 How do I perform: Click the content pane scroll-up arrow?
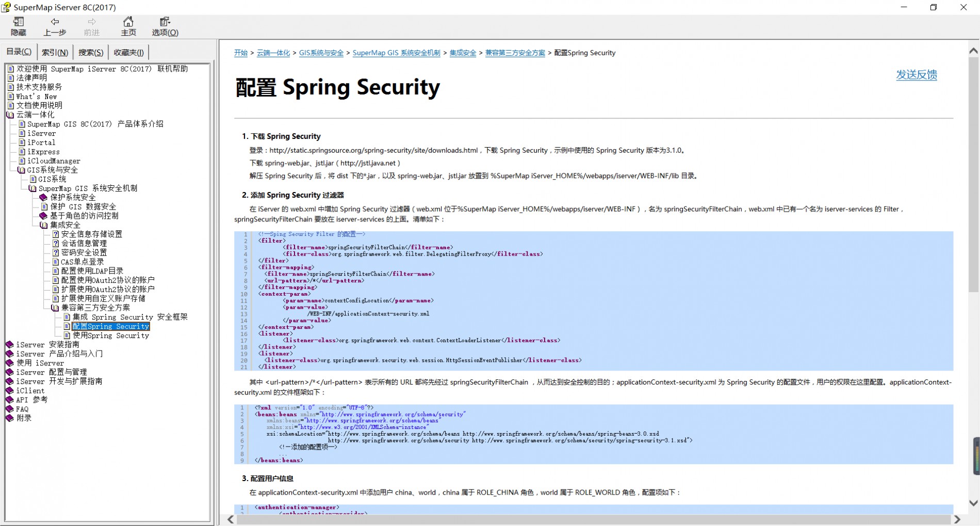(x=973, y=51)
